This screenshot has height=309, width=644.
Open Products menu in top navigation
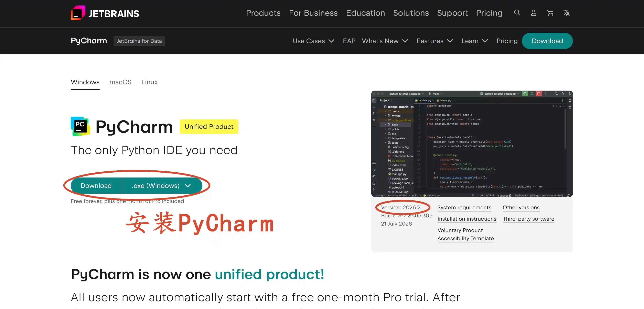(x=263, y=13)
